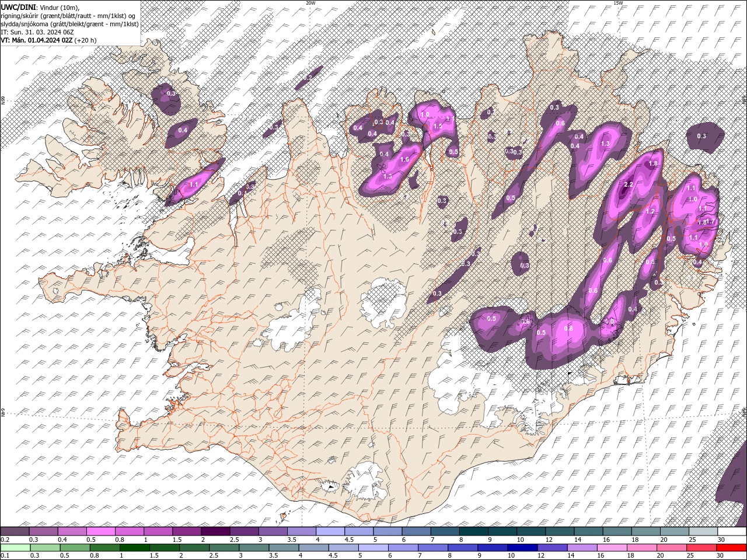The width and height of the screenshot is (747, 560).
Task: Select bright red bottom-row swatch labeled 30
Action: (731, 548)
